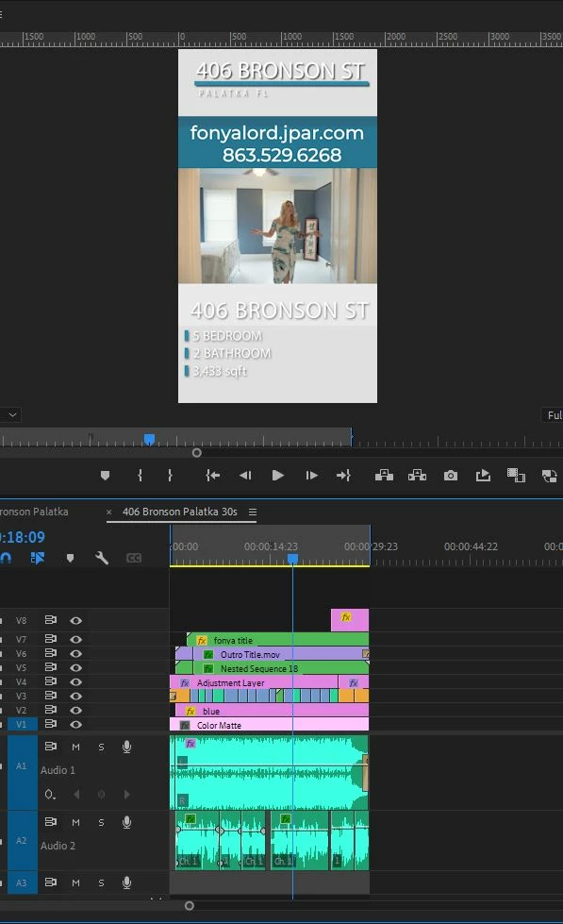
Task: Click the program monitor zoom scroll handle
Action: click(197, 453)
